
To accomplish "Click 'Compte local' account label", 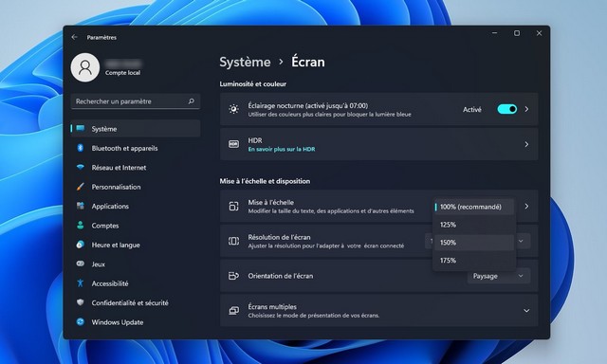I will (x=122, y=73).
